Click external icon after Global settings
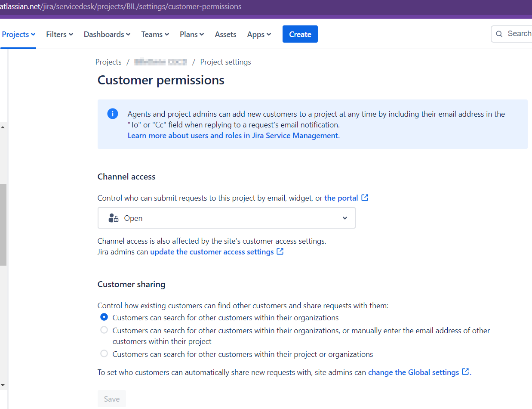532x409 pixels. pos(465,372)
